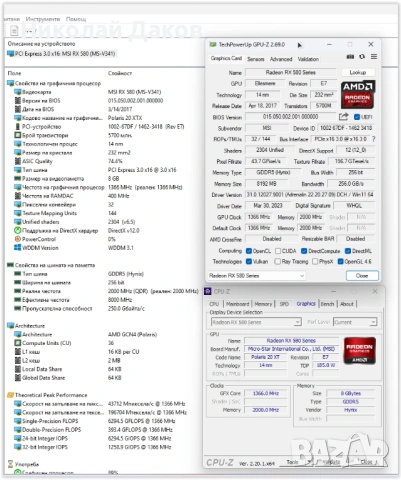401x480 pixels.
Task: Toggle the OpenCL checkbox
Action: click(x=249, y=251)
